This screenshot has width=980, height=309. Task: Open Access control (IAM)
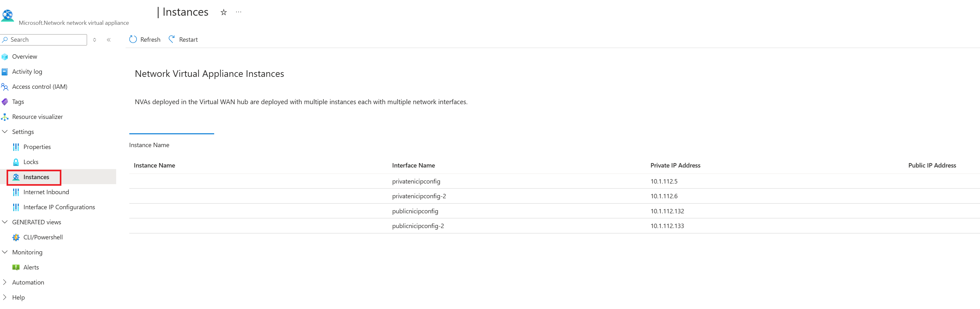pos(39,87)
